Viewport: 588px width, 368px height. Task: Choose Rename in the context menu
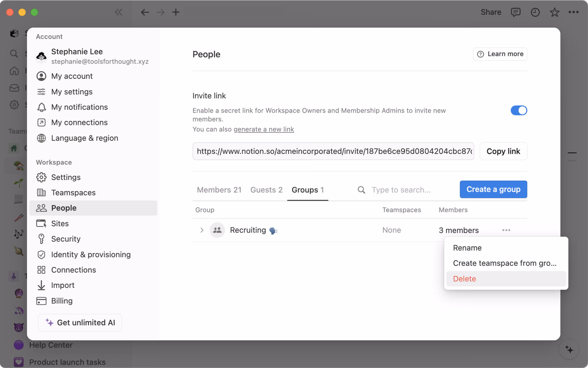point(467,248)
